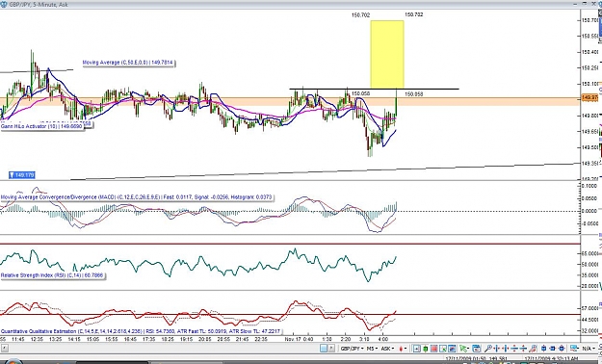Open the ASK price type dropdown
Viewport: 602px width, 364px height.
tap(388, 349)
